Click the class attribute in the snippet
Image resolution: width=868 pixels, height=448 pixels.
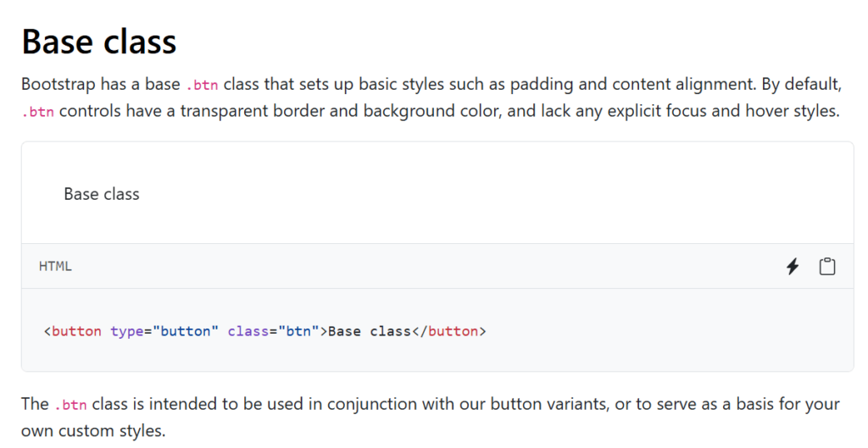tap(248, 331)
